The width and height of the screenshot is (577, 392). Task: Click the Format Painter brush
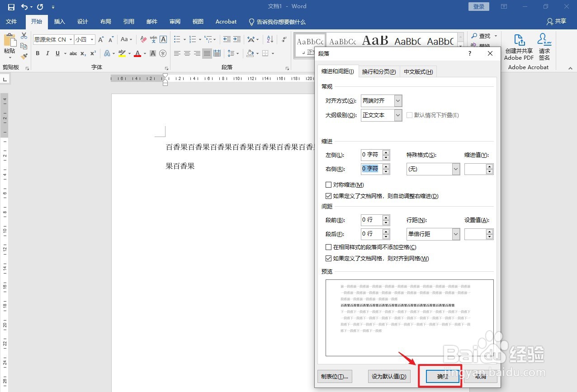[x=24, y=56]
